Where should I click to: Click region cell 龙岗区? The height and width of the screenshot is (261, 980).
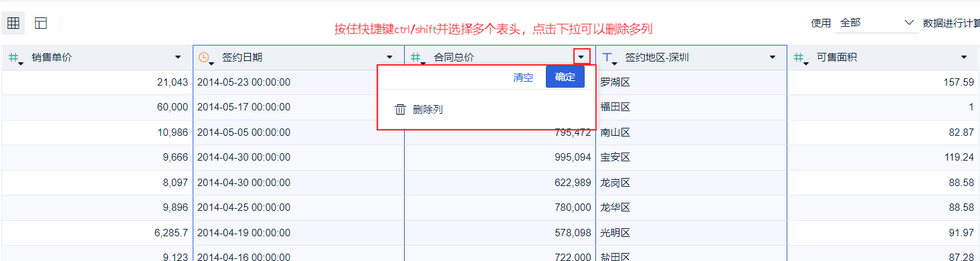(691, 183)
